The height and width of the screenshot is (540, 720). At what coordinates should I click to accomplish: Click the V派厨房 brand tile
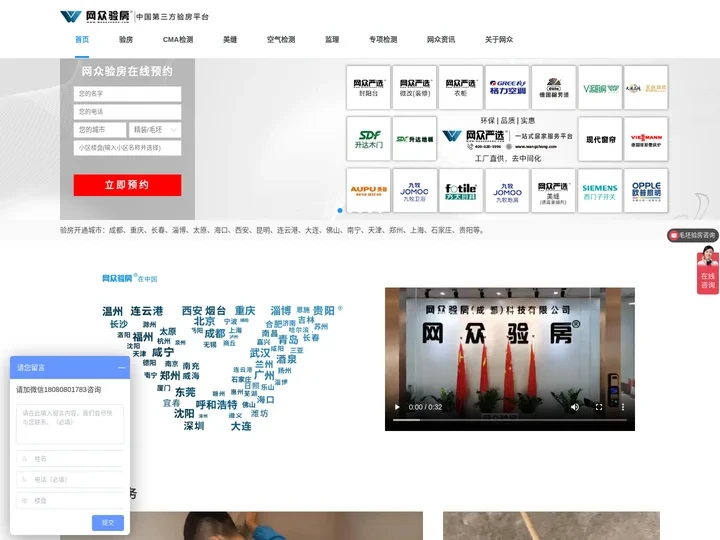[x=600, y=87]
